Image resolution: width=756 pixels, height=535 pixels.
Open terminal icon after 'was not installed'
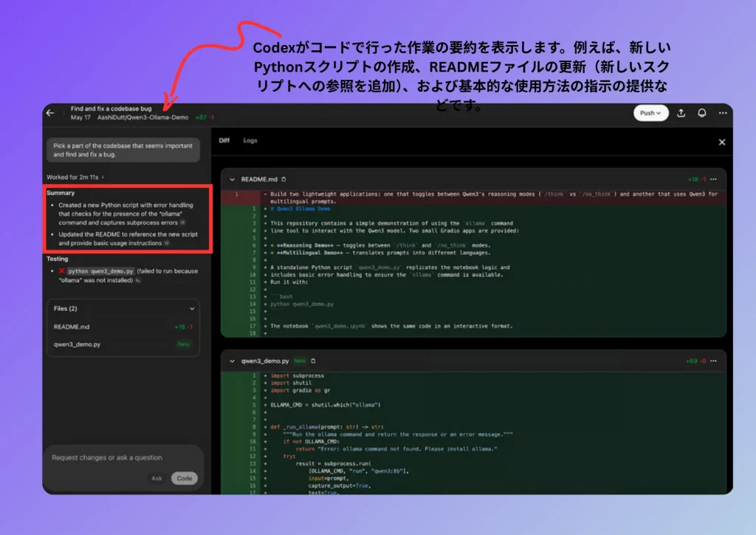[x=138, y=280]
